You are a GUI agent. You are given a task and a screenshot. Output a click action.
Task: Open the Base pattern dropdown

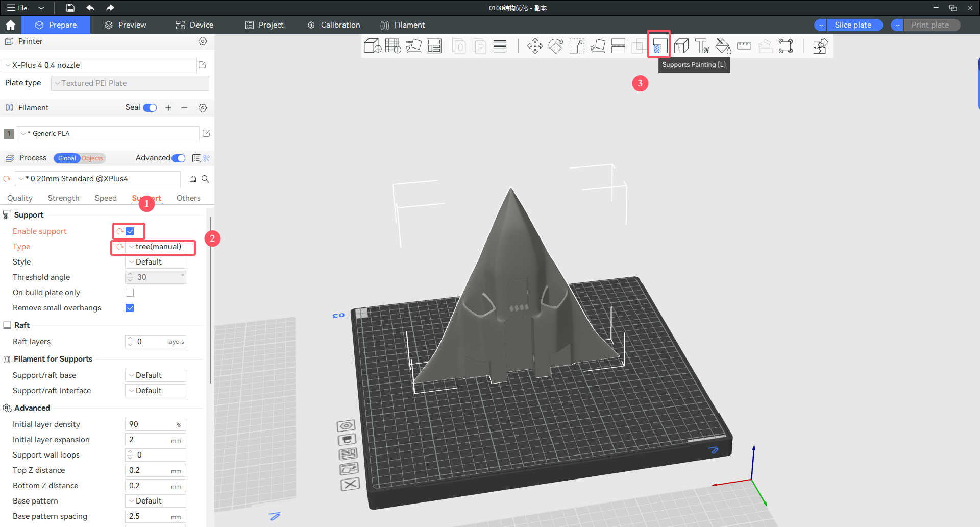pyautogui.click(x=155, y=501)
